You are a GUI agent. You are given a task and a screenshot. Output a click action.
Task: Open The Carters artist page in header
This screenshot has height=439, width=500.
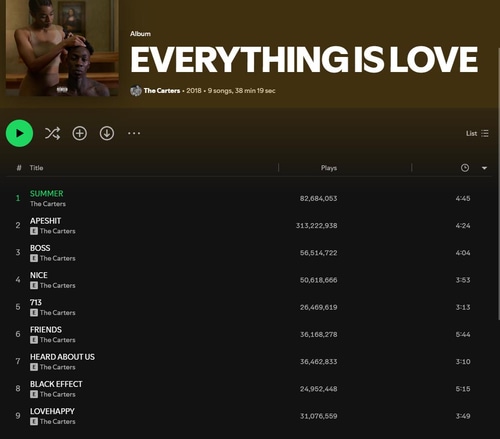(162, 90)
